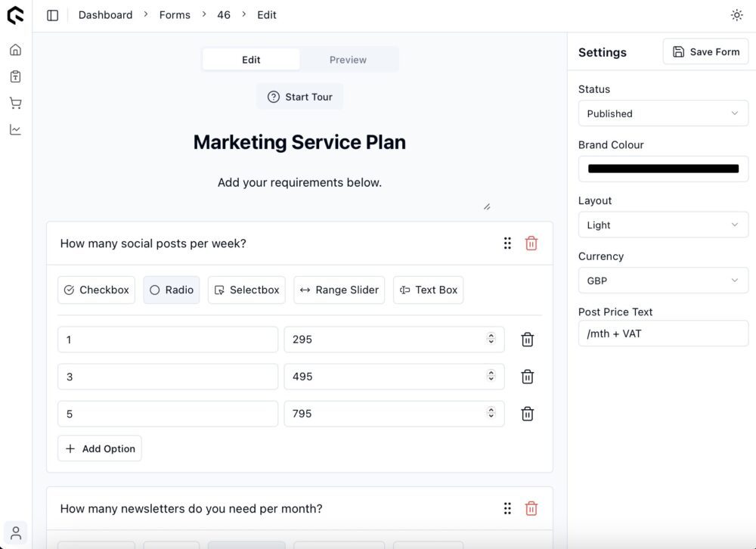Click the Start Tour button

[x=300, y=97]
